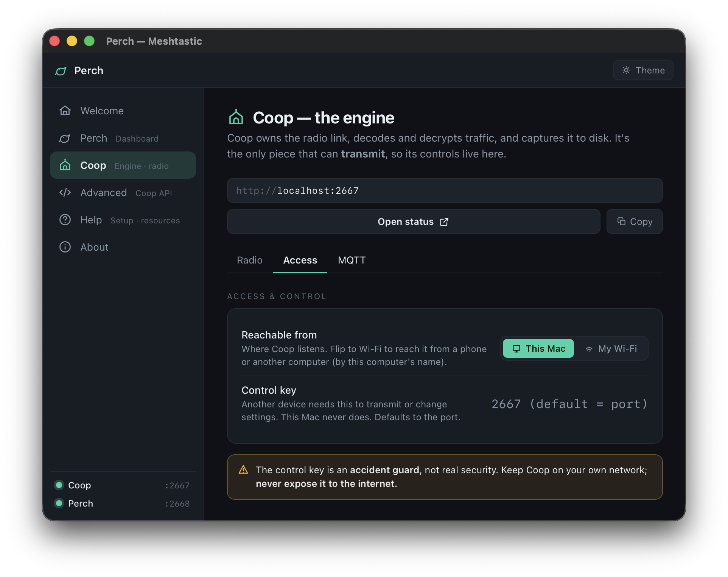728x577 pixels.
Task: Click the Perch Dashboard bird icon in sidebar
Action: point(65,138)
